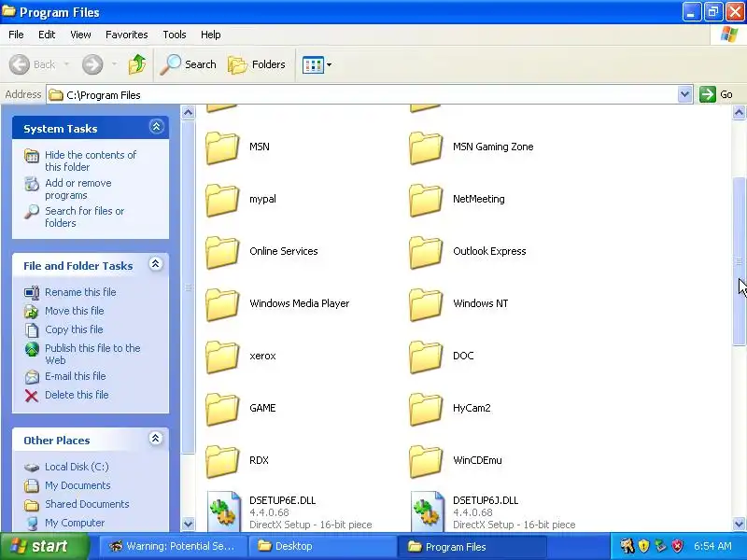Open the Views icon menu

(x=317, y=64)
